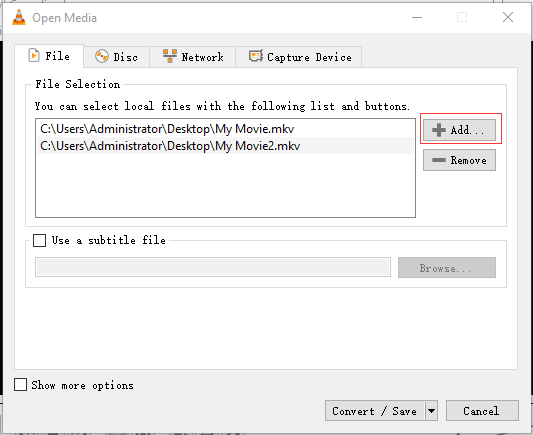Image resolution: width=533 pixels, height=435 pixels.
Task: Click the Network tab network icon
Action: click(170, 56)
